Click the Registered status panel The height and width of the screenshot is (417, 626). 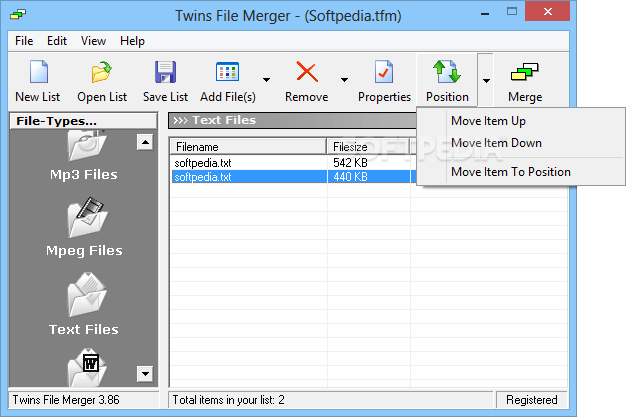[x=531, y=399]
